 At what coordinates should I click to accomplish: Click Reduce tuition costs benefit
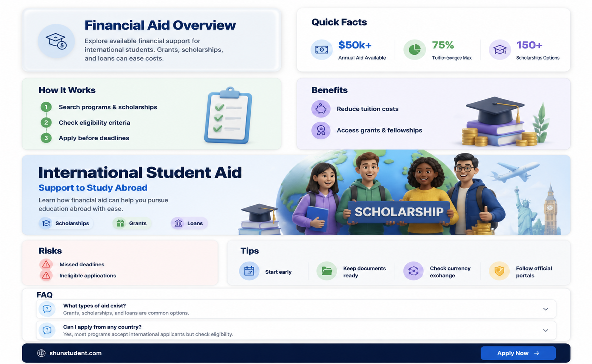point(368,109)
